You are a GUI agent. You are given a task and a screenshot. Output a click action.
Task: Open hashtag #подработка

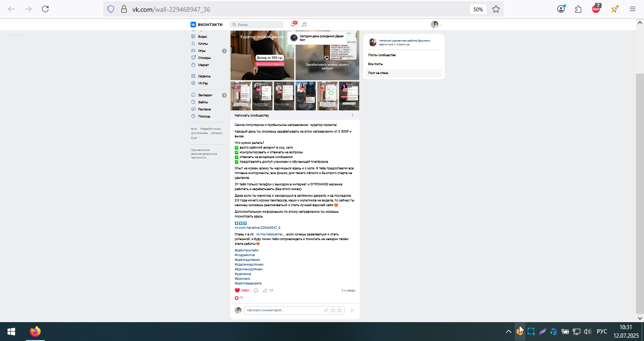tap(245, 255)
